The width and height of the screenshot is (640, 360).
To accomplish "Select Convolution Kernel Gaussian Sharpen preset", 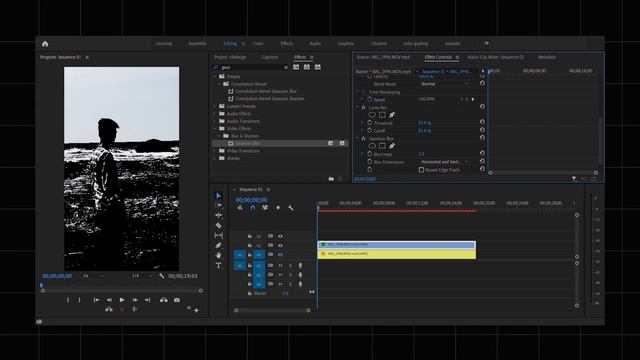I will coord(269,99).
